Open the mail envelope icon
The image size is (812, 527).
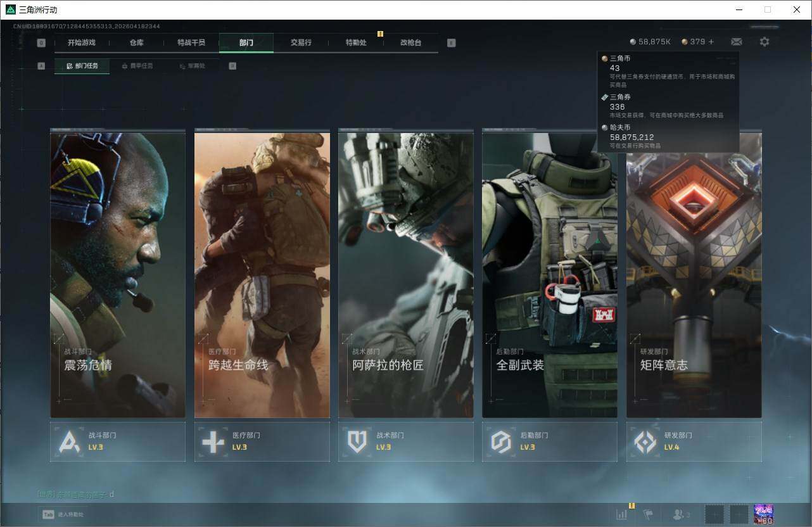point(736,42)
